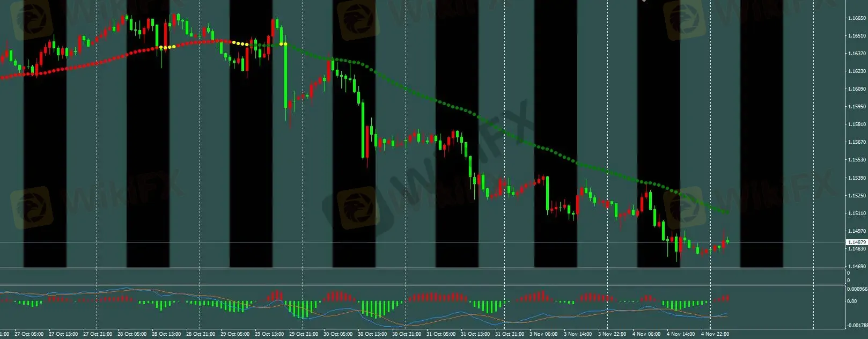
Task: Click the 4 Nov 22:00 time label
Action: (x=715, y=334)
